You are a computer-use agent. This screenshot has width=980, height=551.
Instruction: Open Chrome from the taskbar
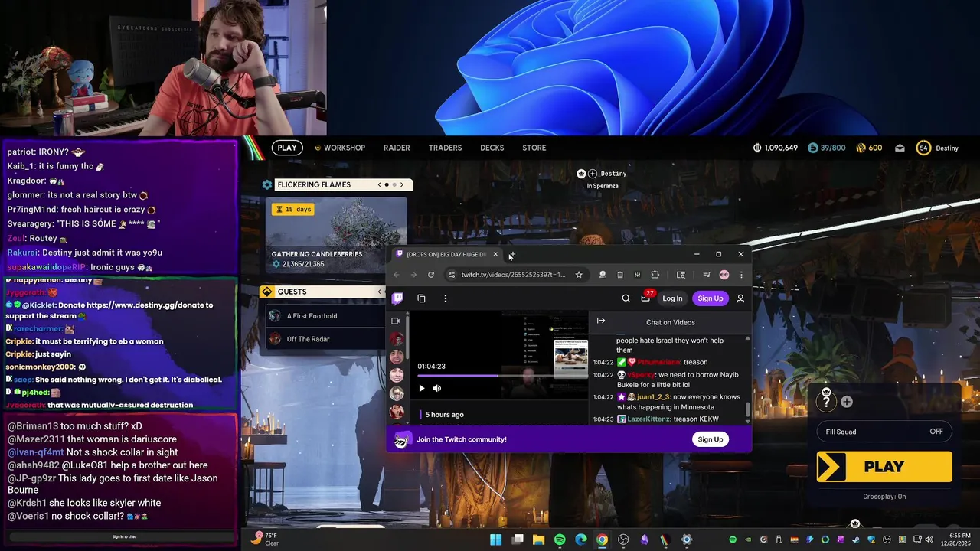click(603, 540)
